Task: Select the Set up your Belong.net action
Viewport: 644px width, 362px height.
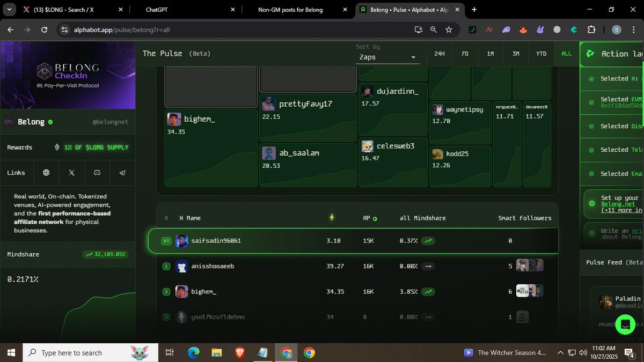Action: click(x=613, y=204)
